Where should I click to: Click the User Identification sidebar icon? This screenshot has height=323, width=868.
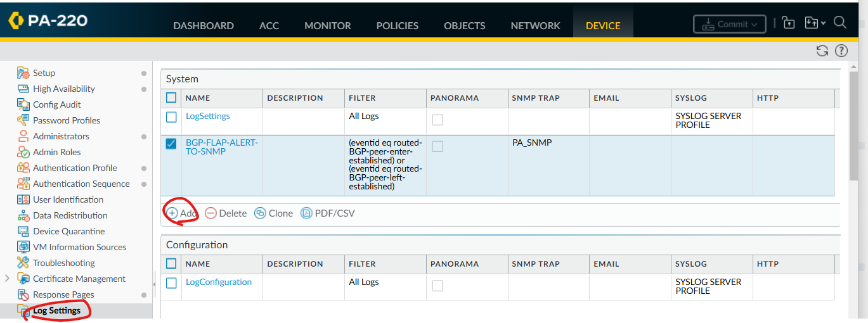(x=23, y=199)
